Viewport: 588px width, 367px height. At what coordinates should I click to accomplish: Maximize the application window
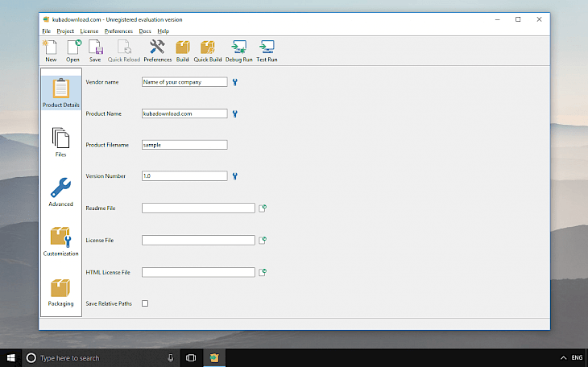(x=518, y=19)
